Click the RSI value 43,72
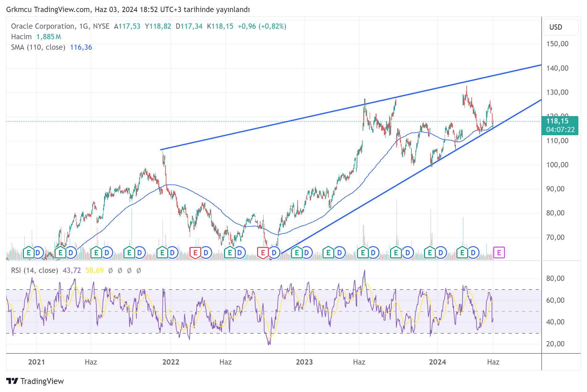The image size is (587, 392). point(72,270)
